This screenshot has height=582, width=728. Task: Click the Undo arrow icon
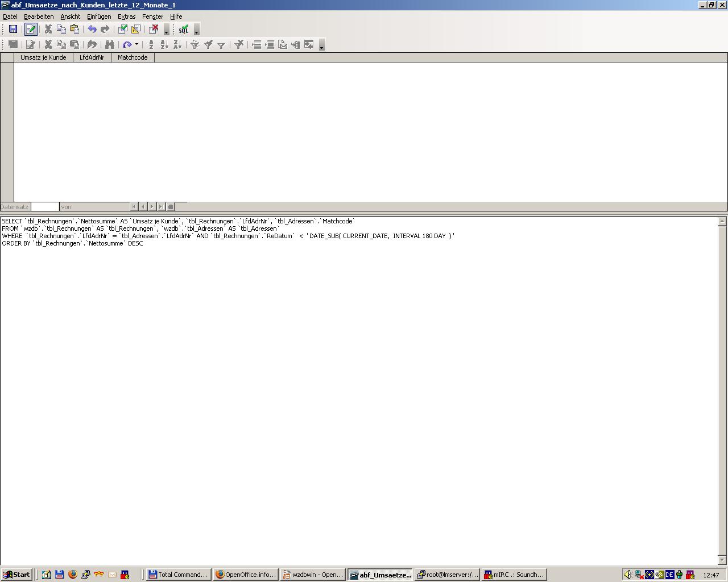point(92,30)
